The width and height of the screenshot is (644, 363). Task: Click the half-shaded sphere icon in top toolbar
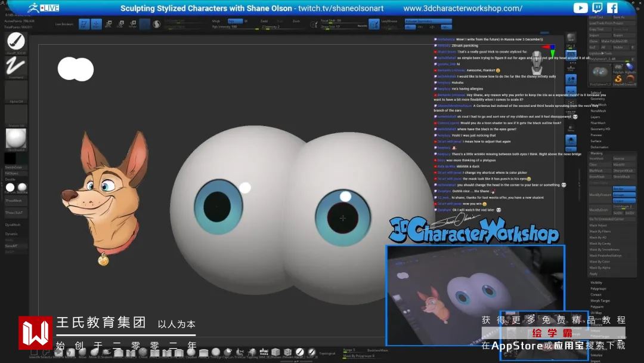156,24
